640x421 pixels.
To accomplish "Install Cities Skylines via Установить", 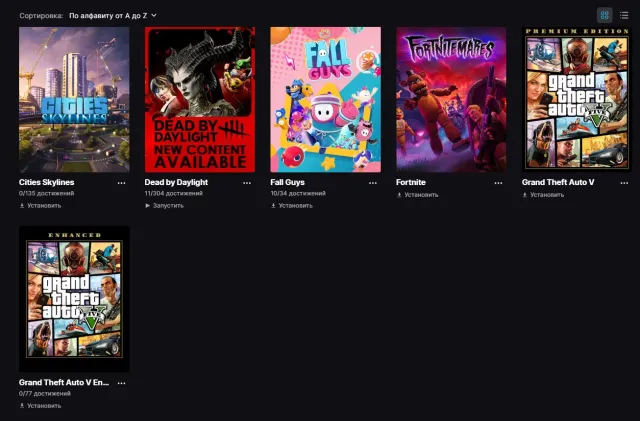I will coord(40,205).
